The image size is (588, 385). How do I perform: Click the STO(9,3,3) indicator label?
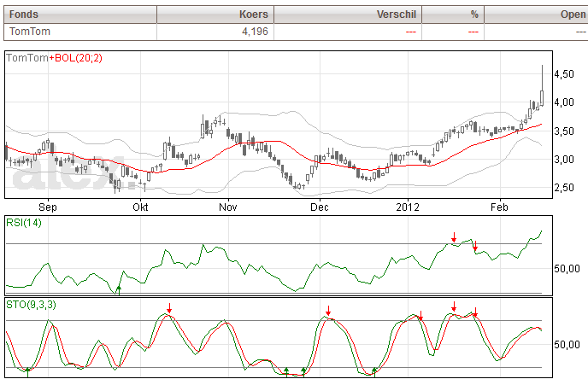click(31, 305)
